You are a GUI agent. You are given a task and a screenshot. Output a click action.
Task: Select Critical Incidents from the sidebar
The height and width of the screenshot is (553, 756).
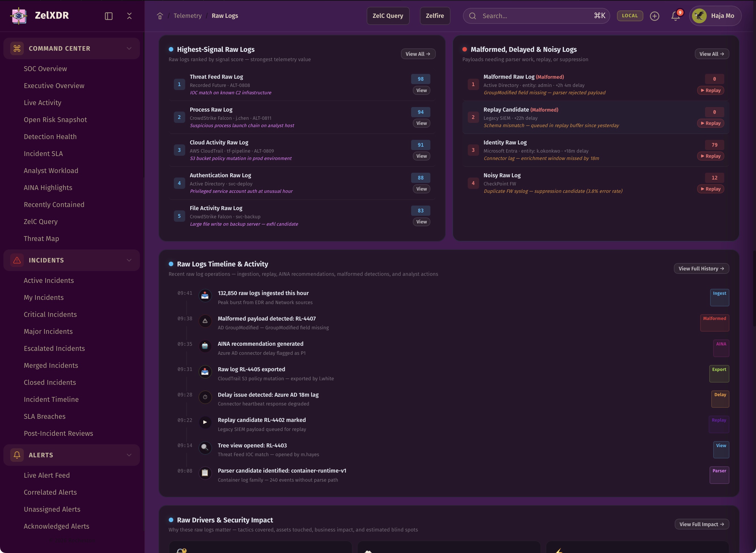coord(50,314)
